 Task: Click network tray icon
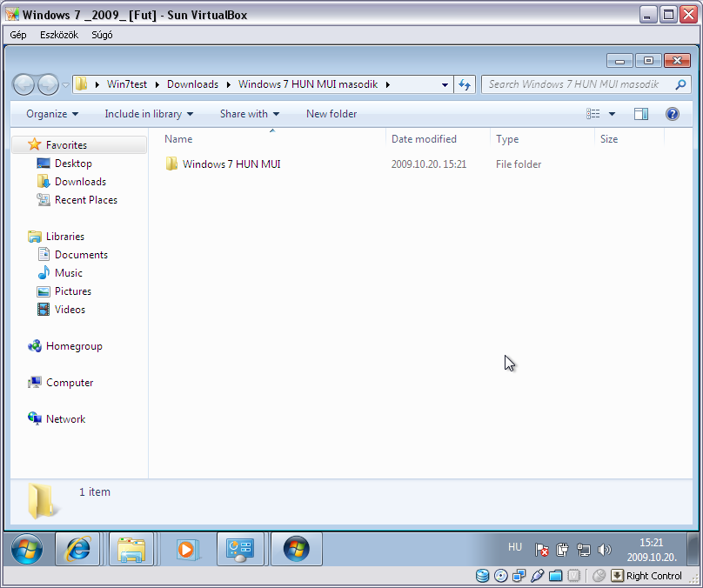[583, 550]
